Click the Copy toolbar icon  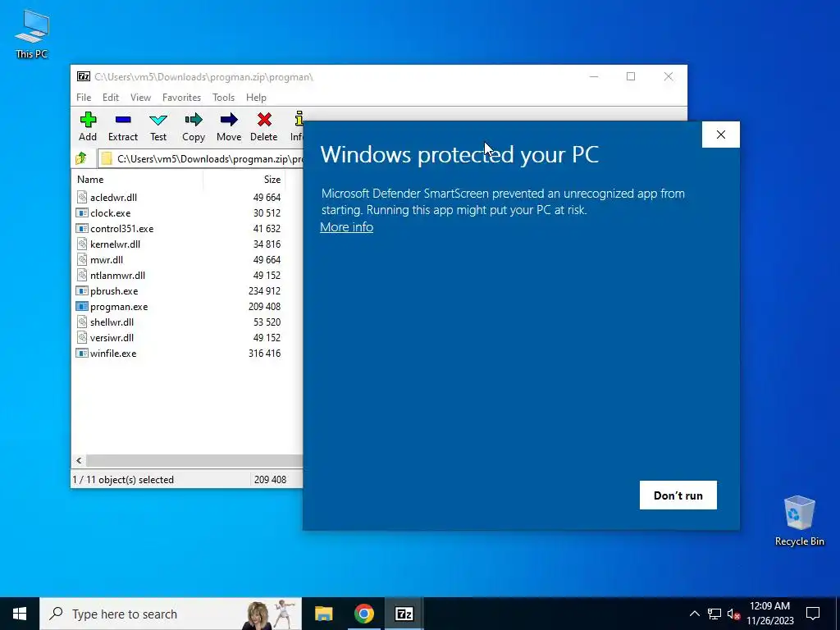pyautogui.click(x=194, y=120)
